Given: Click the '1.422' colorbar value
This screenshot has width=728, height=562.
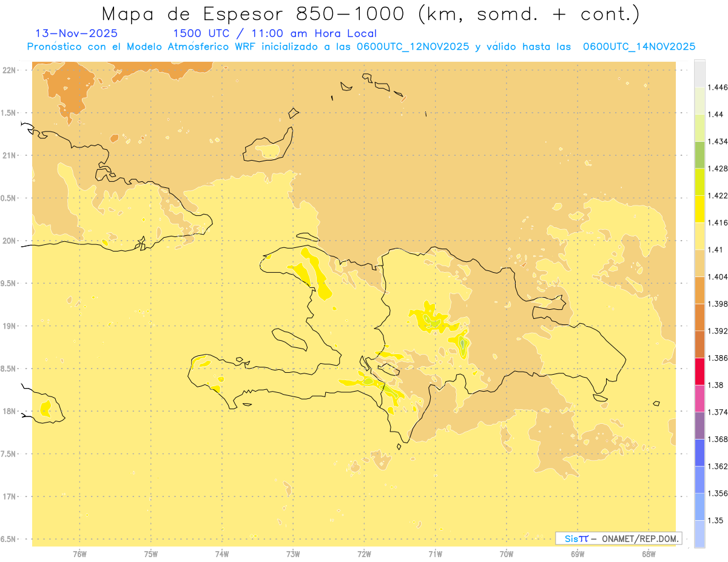Looking at the screenshot, I should 718,196.
